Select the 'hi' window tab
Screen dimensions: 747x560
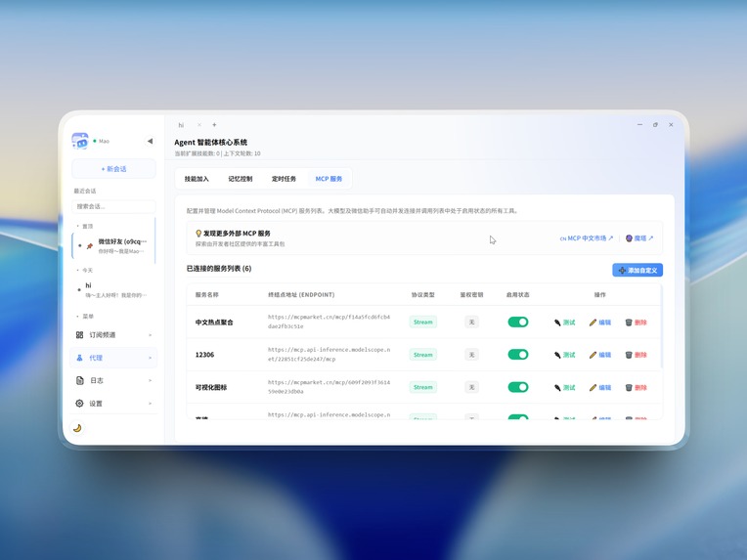(181, 125)
